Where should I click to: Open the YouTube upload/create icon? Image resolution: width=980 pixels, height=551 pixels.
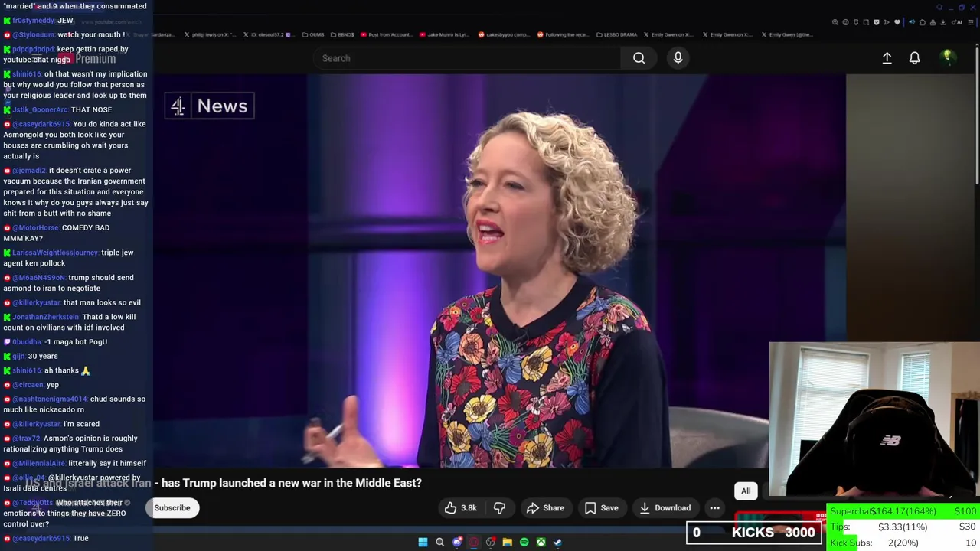tap(887, 58)
